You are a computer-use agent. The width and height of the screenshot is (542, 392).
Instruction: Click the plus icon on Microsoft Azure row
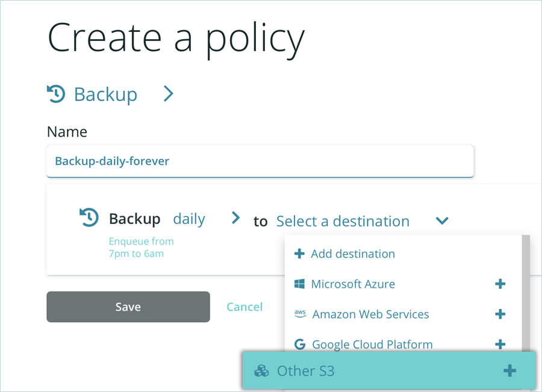tap(500, 284)
